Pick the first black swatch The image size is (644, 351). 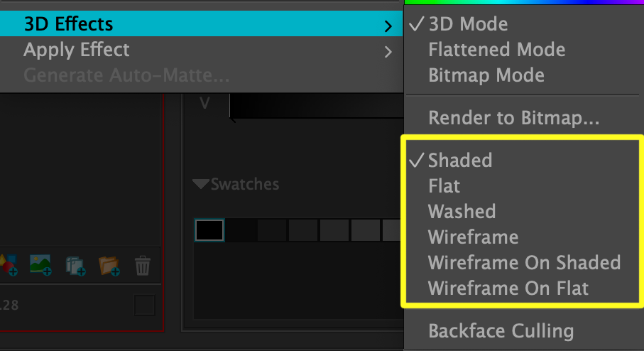[209, 229]
